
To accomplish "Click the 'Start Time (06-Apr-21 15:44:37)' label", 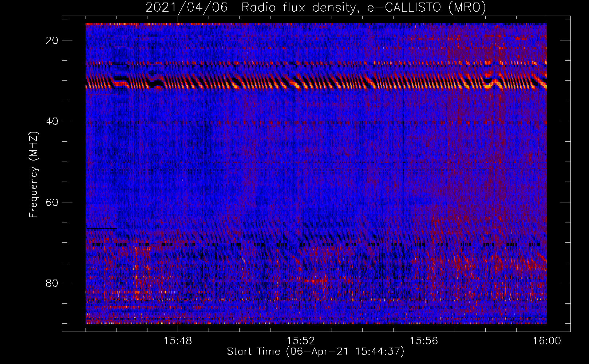I will click(x=316, y=352).
